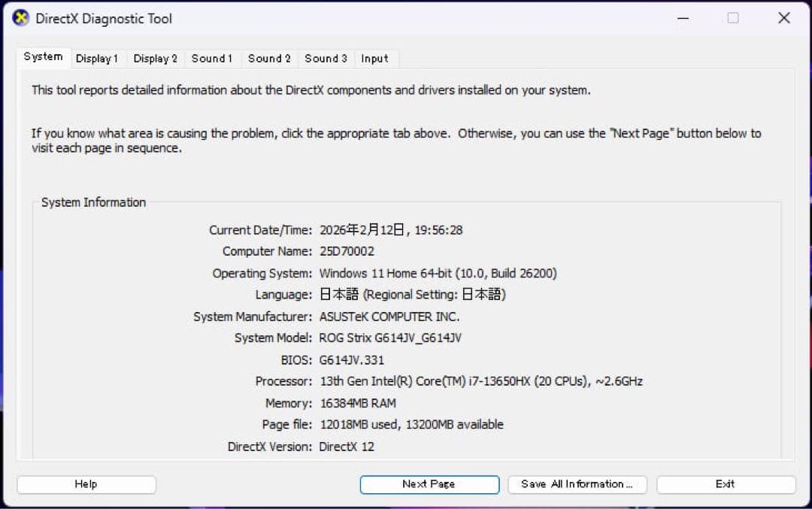
Task: Click the DirectX Version entry
Action: pyautogui.click(x=346, y=447)
